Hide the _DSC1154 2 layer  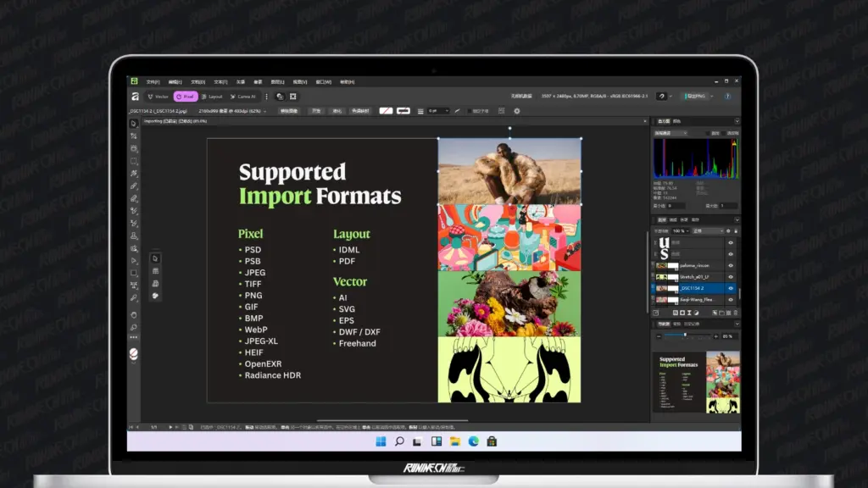(730, 288)
